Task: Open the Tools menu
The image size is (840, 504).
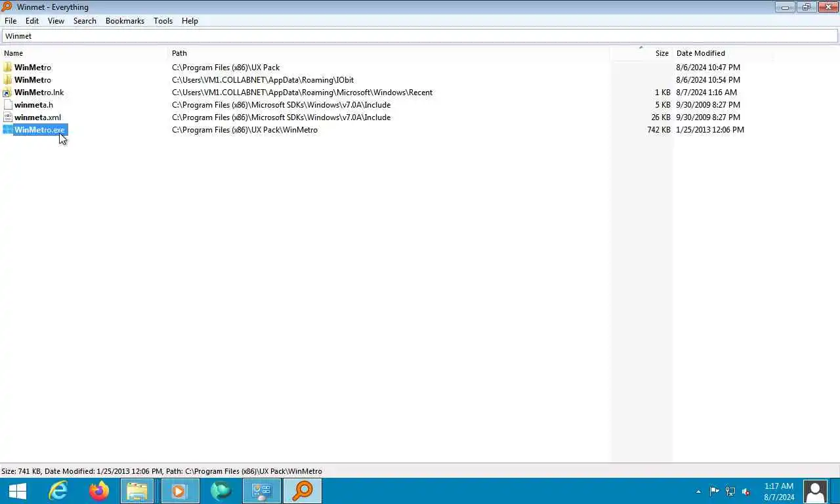Action: tap(163, 21)
